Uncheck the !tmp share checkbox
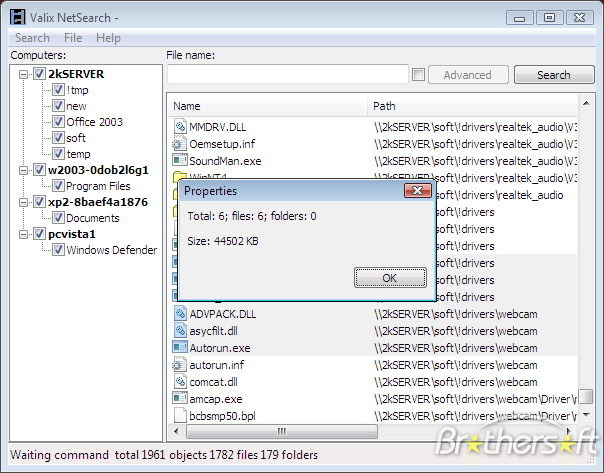The height and width of the screenshot is (473, 604). tap(58, 90)
